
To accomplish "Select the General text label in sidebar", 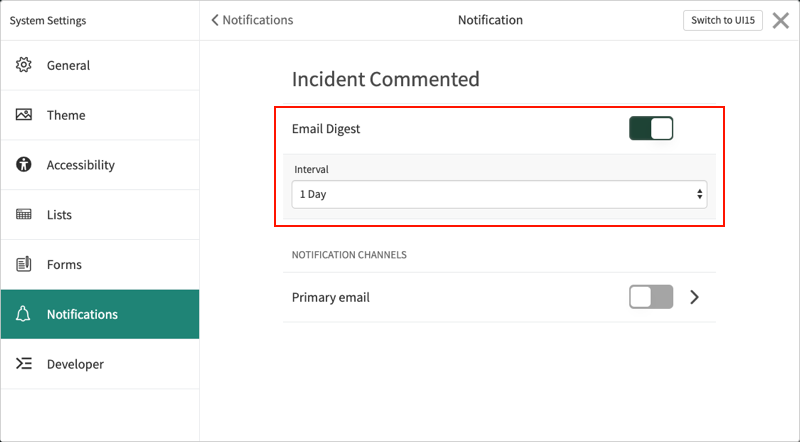I will coord(68,65).
